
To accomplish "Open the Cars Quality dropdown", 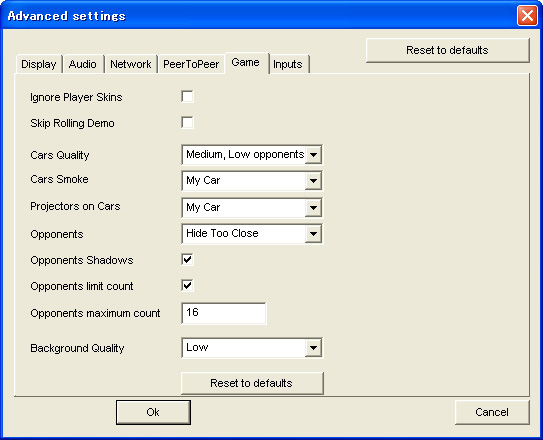I will 252,154.
